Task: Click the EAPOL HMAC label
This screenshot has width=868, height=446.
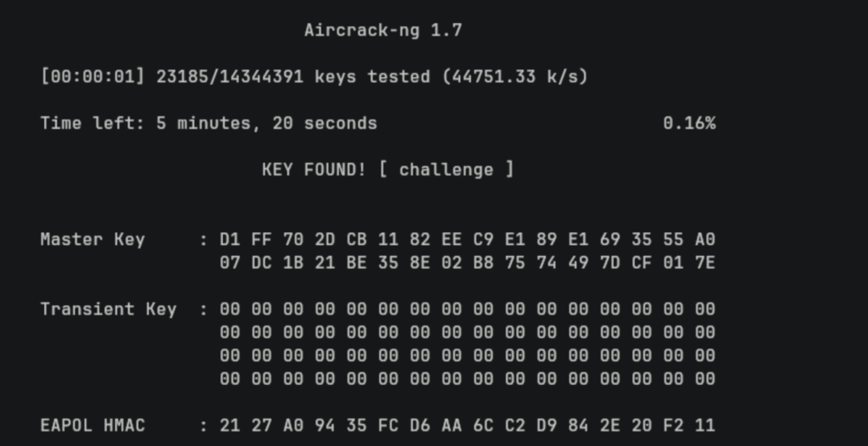Action: (92, 425)
